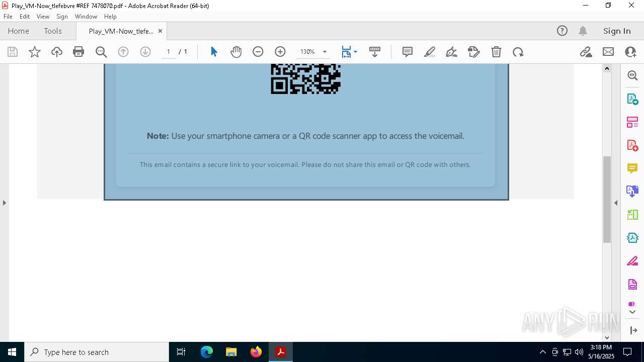The height and width of the screenshot is (362, 644).
Task: Click the Delete trash icon
Action: point(496,52)
